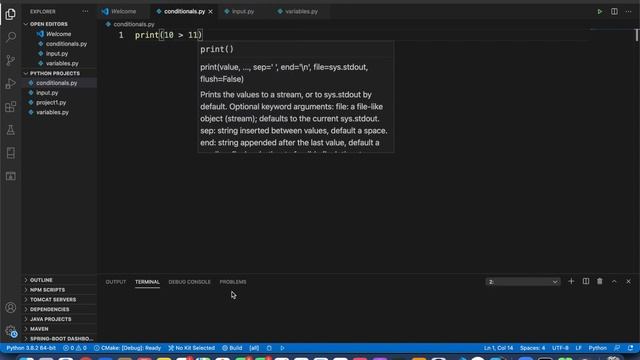The image size is (640, 360).
Task: Open variables.py in Python Projects folder
Action: pos(52,112)
